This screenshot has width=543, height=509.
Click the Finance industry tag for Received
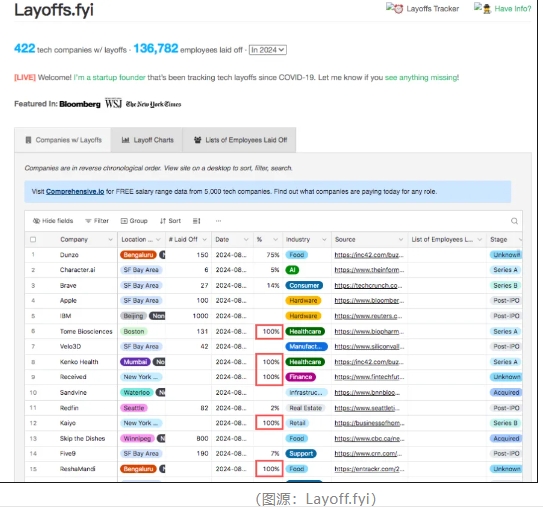click(x=301, y=377)
